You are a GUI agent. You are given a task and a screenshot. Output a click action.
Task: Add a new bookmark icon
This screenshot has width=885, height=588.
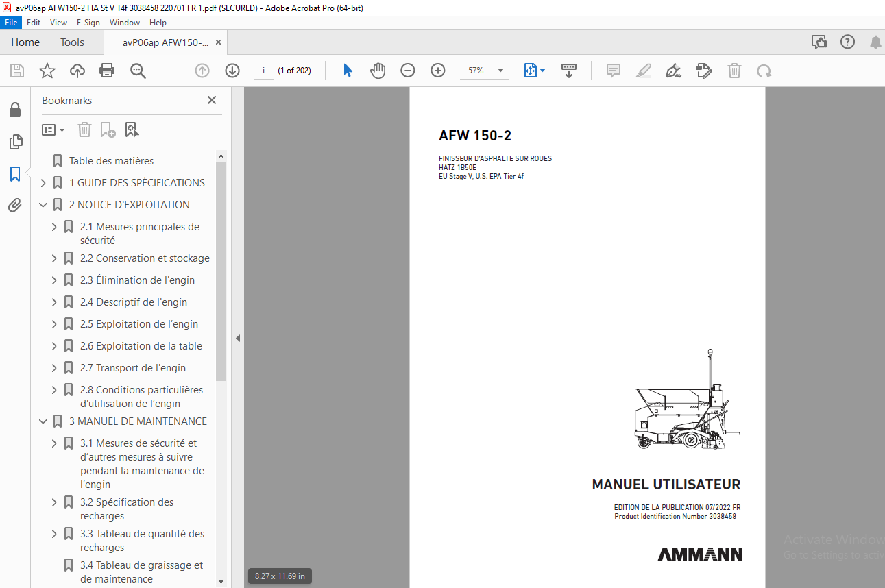click(108, 130)
